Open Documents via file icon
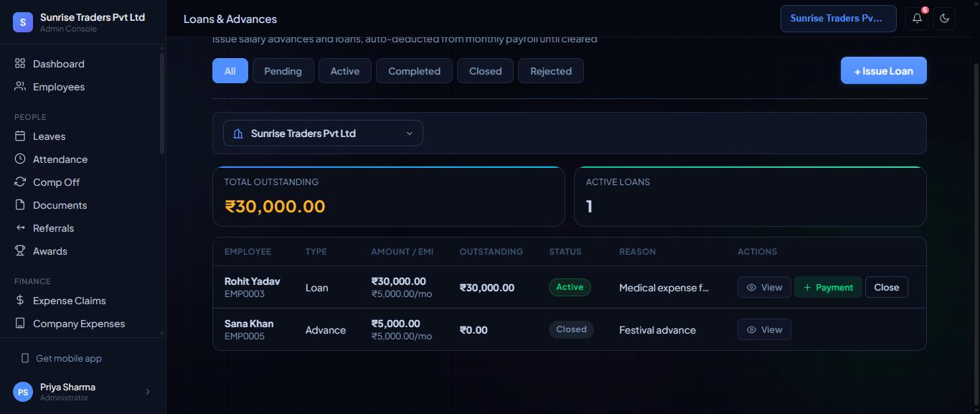980x414 pixels. tap(20, 205)
